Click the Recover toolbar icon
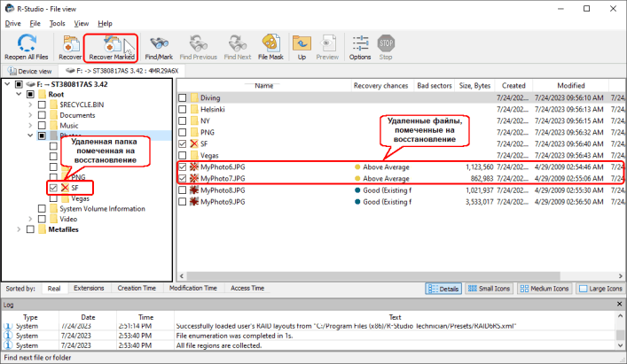The height and width of the screenshot is (364, 627). tap(71, 43)
